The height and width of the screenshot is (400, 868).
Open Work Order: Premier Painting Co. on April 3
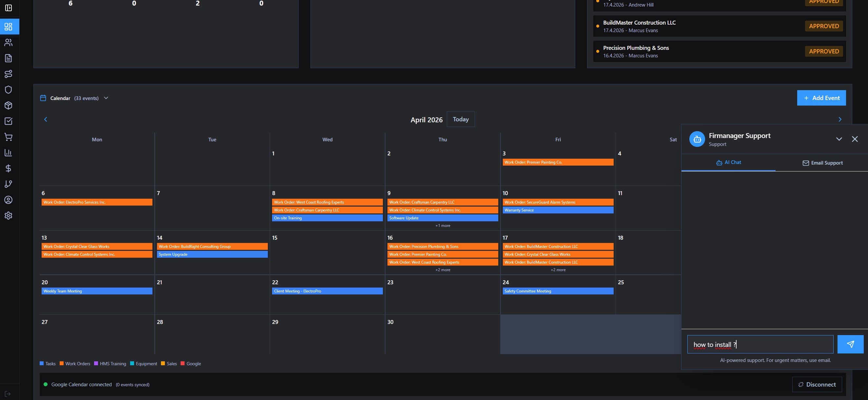[x=558, y=162]
